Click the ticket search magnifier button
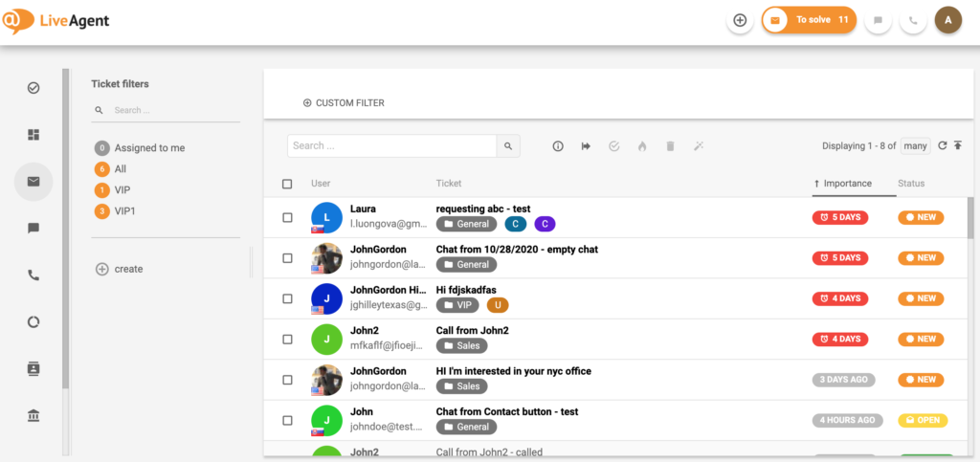This screenshot has height=462, width=980. click(508, 146)
